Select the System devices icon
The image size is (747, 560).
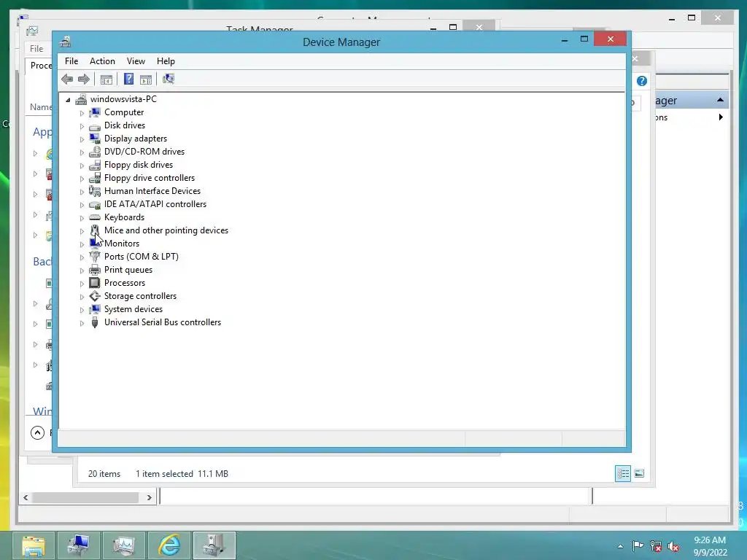pos(95,309)
